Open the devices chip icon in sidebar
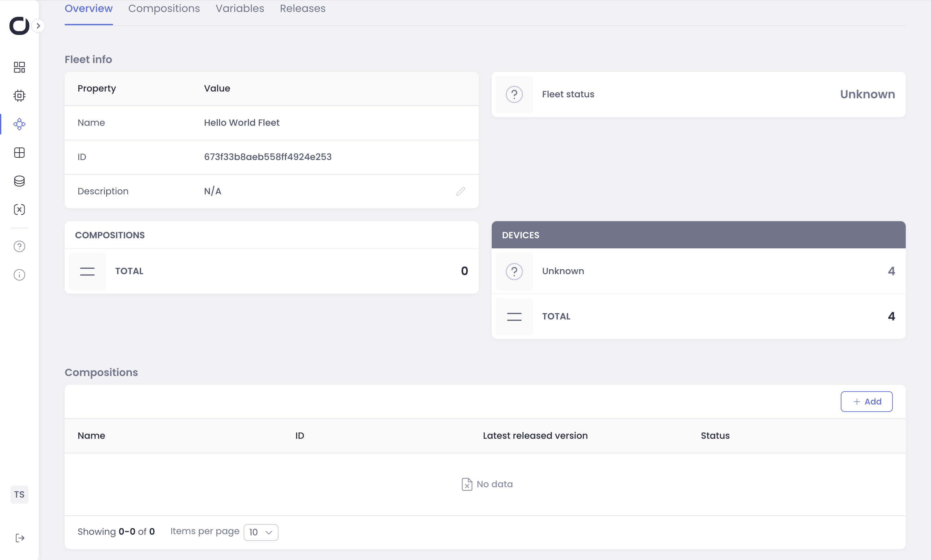This screenshot has height=560, width=931. point(19,95)
